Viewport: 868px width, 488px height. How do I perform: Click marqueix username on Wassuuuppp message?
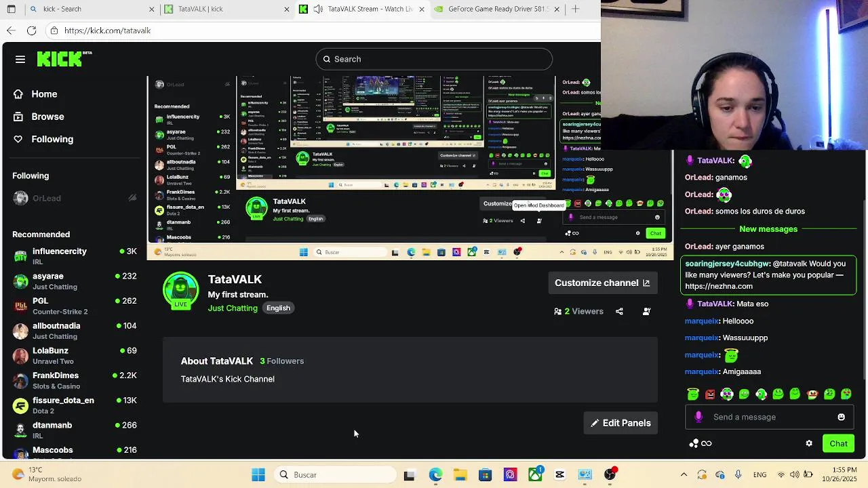(x=702, y=338)
